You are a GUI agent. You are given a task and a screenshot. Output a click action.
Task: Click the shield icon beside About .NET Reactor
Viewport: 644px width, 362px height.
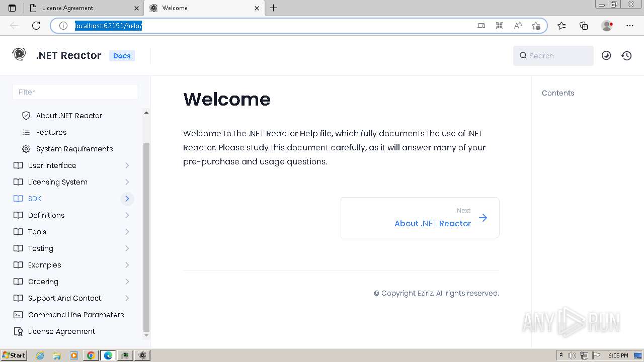click(26, 116)
